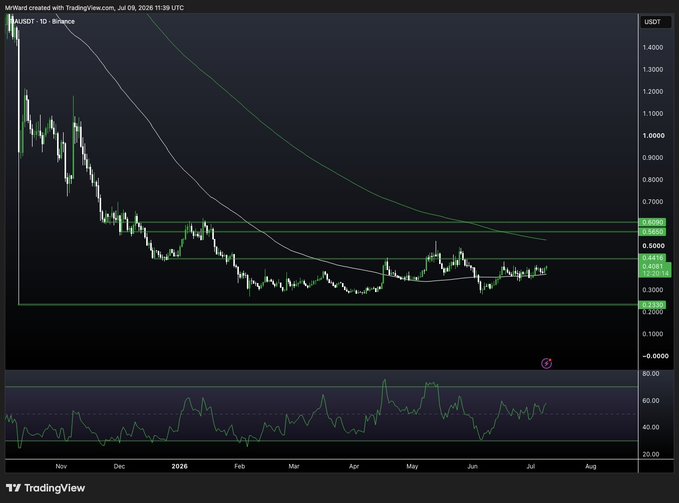Screen dimensions: 679x503
Task: Click the TradingView logo
Action: tap(45, 488)
